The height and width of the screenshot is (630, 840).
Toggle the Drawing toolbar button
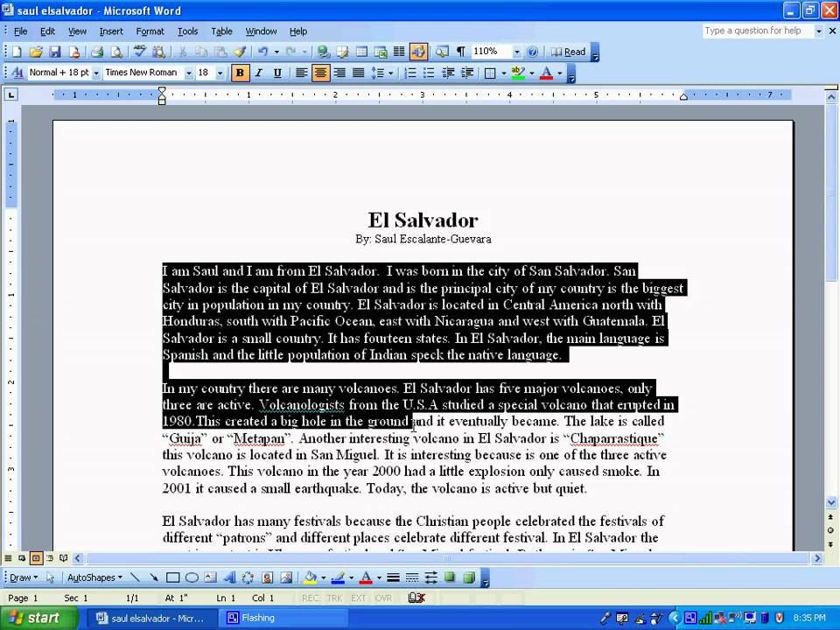coord(418,52)
